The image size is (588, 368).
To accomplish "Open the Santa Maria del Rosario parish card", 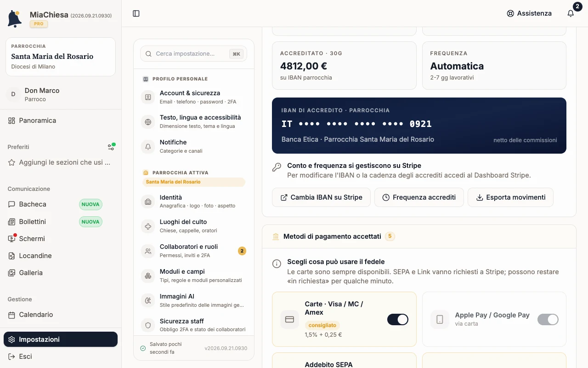I will coord(61,57).
